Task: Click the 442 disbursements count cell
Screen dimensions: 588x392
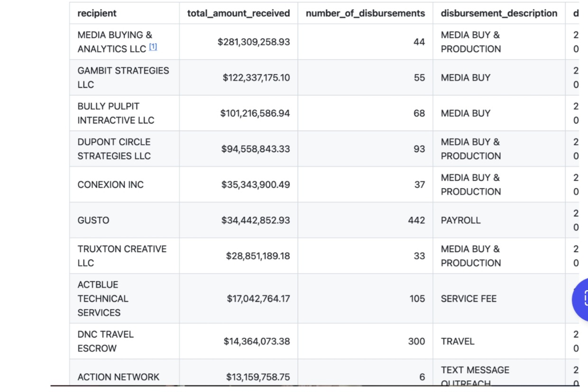Action: point(416,220)
